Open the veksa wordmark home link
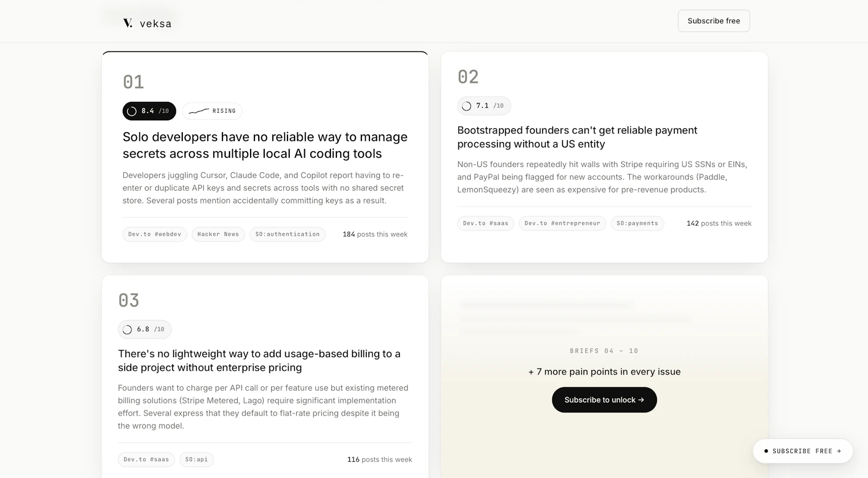868x478 pixels. (x=155, y=23)
